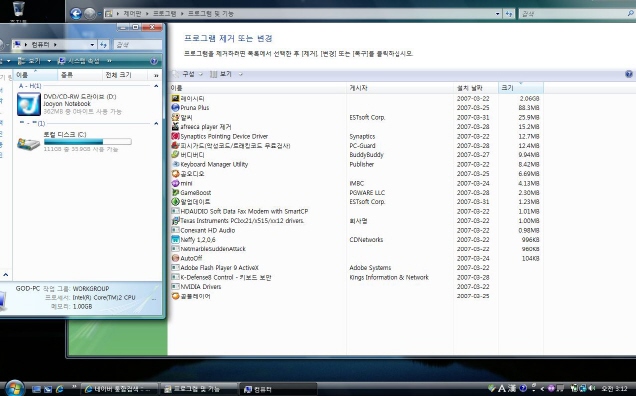Screen dimensions: 636x396
Task: Click the mini program icon
Action: 175,183
